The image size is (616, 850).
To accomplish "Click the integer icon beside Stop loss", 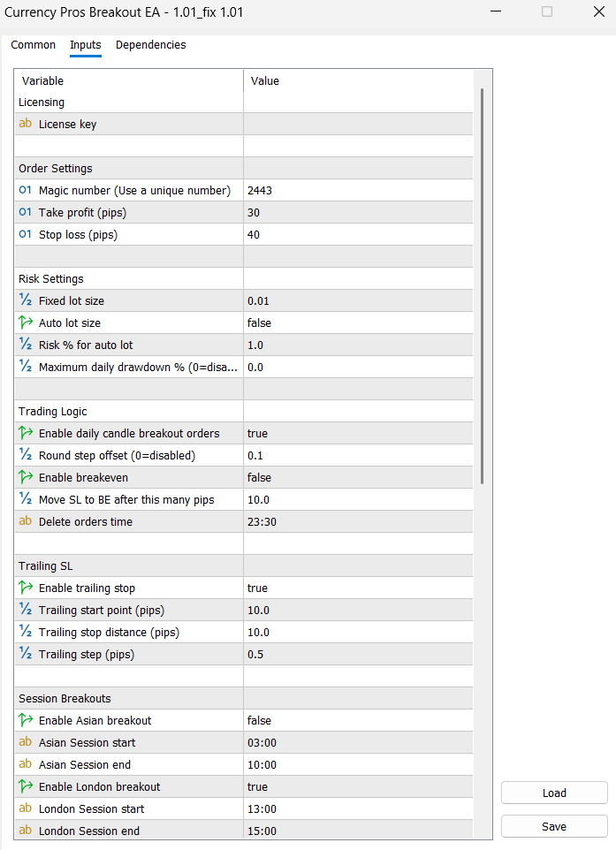I will click(x=25, y=234).
